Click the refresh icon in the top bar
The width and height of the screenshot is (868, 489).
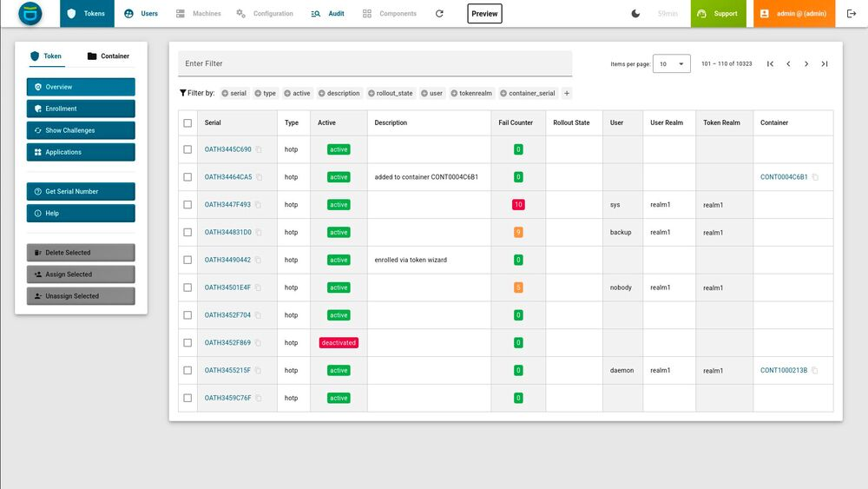pos(439,13)
